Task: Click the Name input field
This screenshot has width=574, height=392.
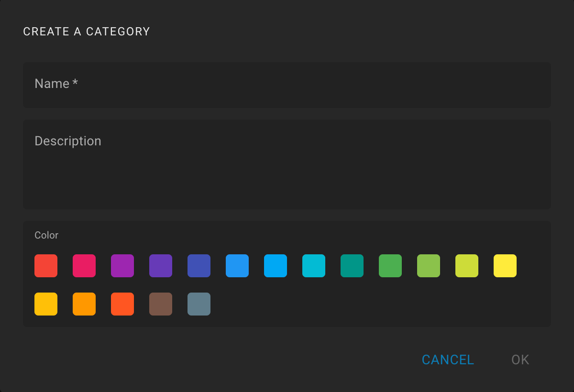Action: (287, 85)
